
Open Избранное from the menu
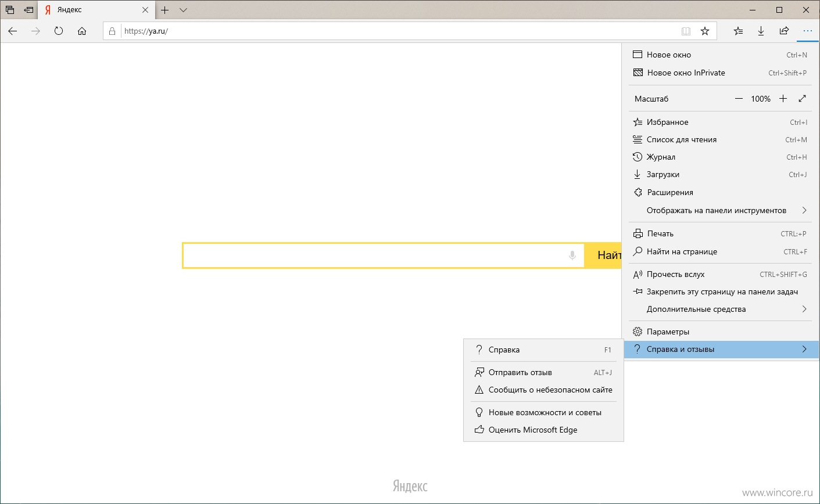(x=720, y=122)
